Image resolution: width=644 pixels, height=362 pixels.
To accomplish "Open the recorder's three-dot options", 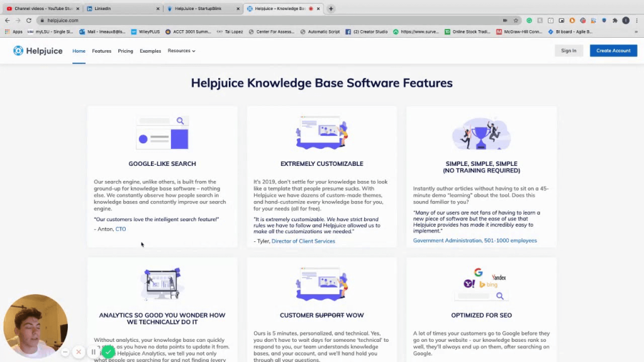I will pos(65,352).
